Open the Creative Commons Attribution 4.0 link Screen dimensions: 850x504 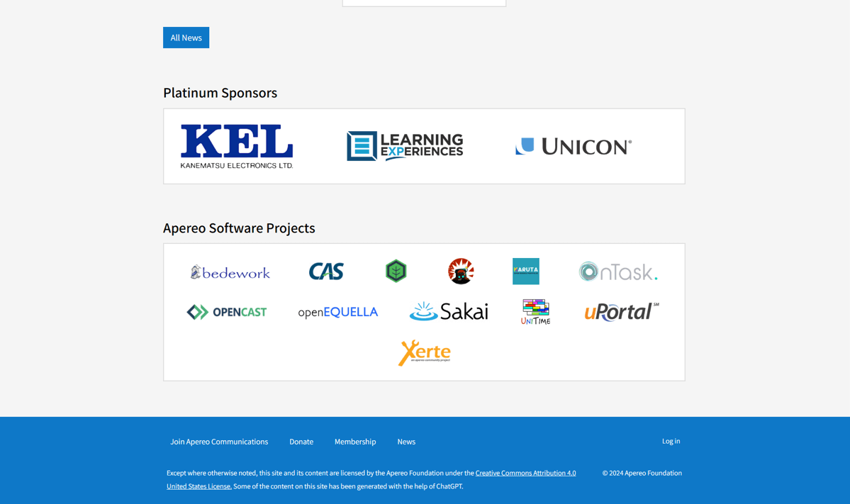click(x=525, y=473)
